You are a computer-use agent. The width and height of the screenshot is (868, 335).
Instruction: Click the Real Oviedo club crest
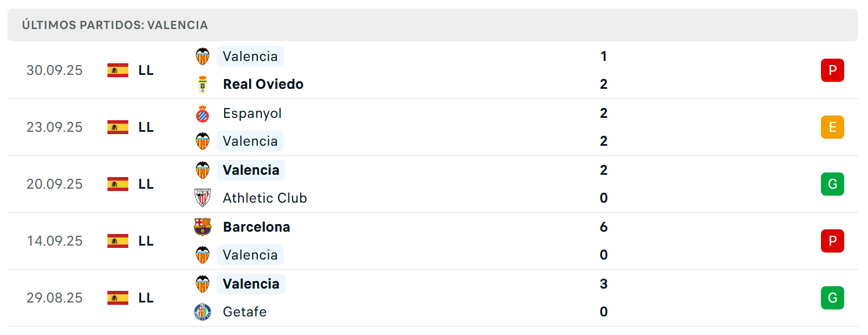pyautogui.click(x=203, y=84)
